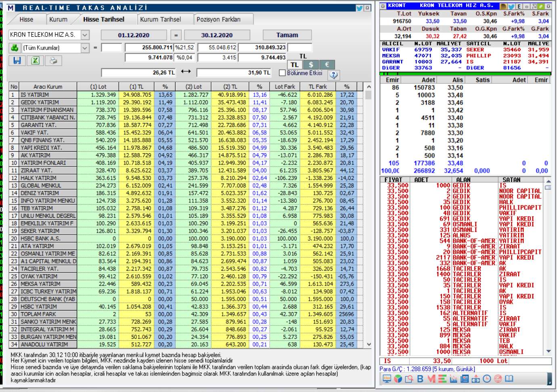Select the ANADOLU YATIRIM row
557x392 pixels.
[x=186, y=344]
